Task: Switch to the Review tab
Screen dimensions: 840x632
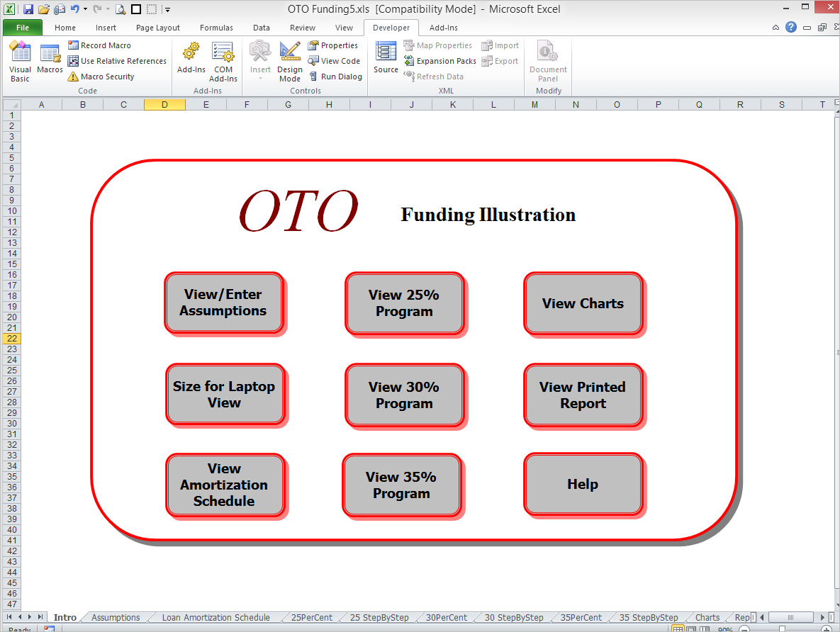Action: tap(303, 28)
